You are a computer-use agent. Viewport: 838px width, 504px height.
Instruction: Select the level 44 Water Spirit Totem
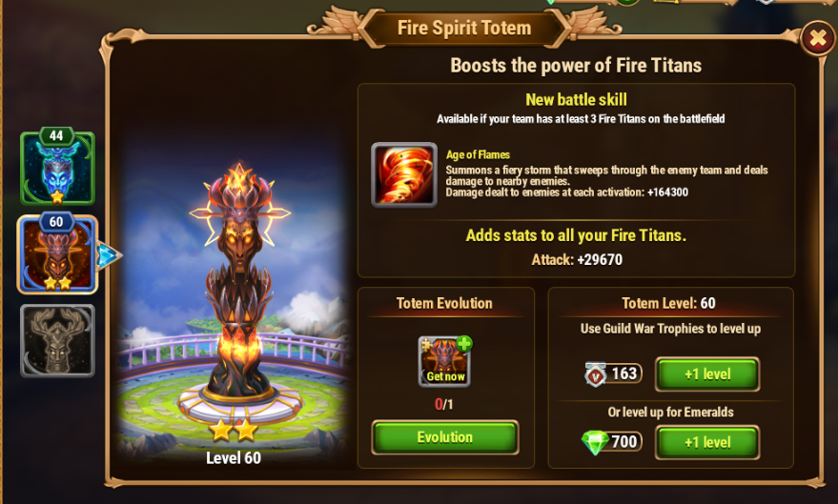click(57, 168)
